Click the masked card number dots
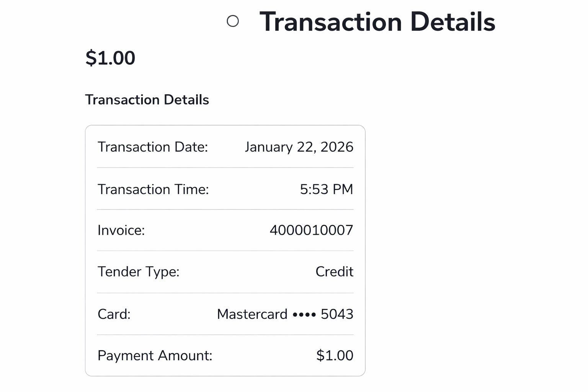 304,315
